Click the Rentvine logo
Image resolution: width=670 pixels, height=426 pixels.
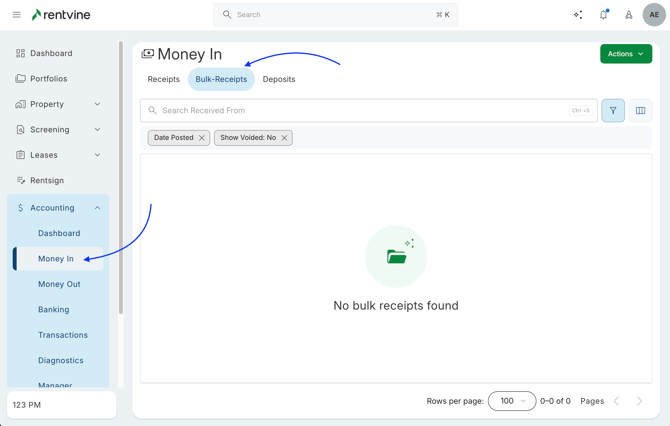click(x=64, y=15)
